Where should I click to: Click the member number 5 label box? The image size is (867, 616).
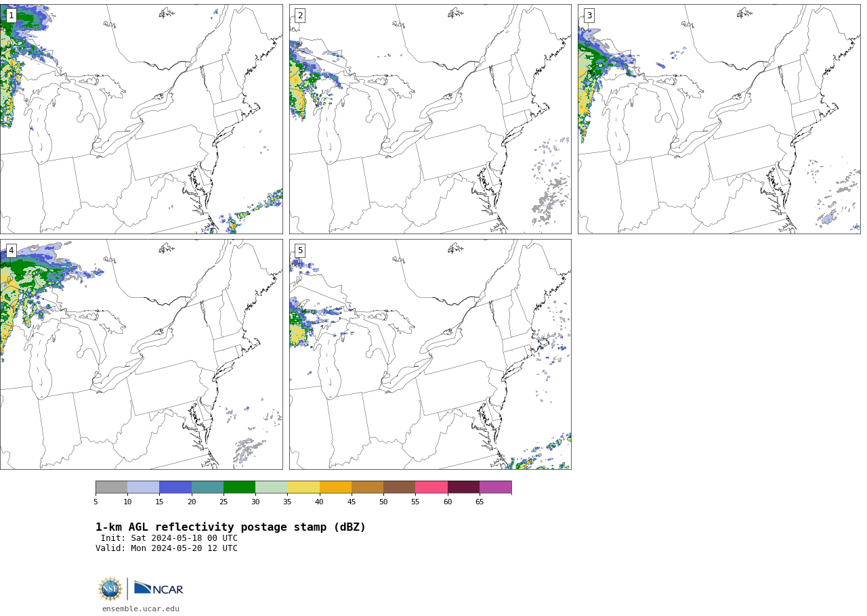pyautogui.click(x=300, y=250)
